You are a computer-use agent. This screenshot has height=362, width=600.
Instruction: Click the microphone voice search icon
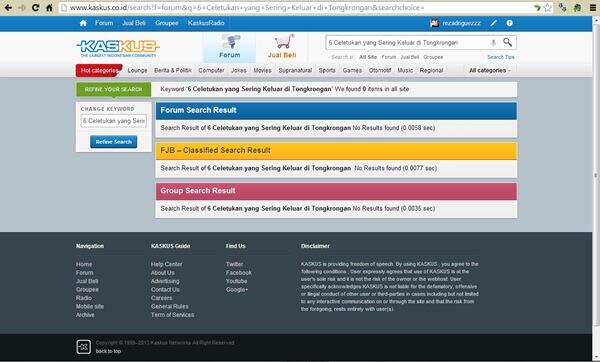[493, 42]
